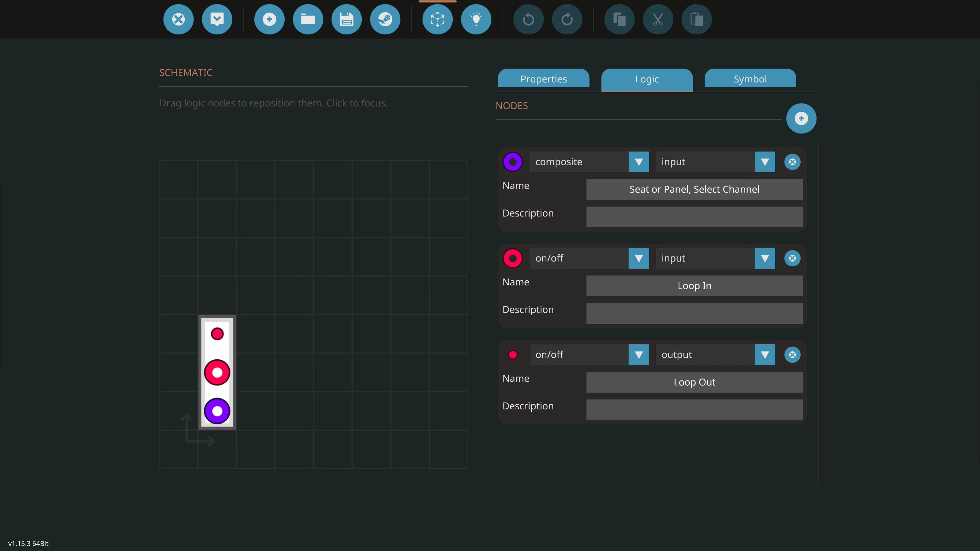Delete the composite input node

(792, 162)
